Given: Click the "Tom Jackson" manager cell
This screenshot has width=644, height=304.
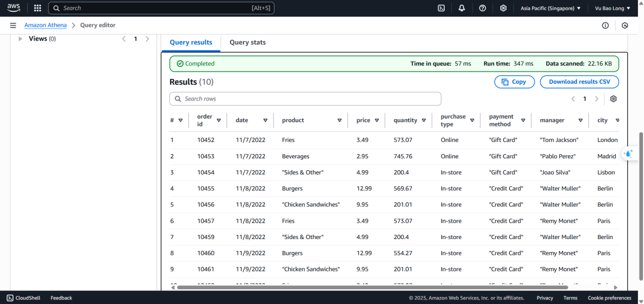Looking at the screenshot, I should [559, 140].
